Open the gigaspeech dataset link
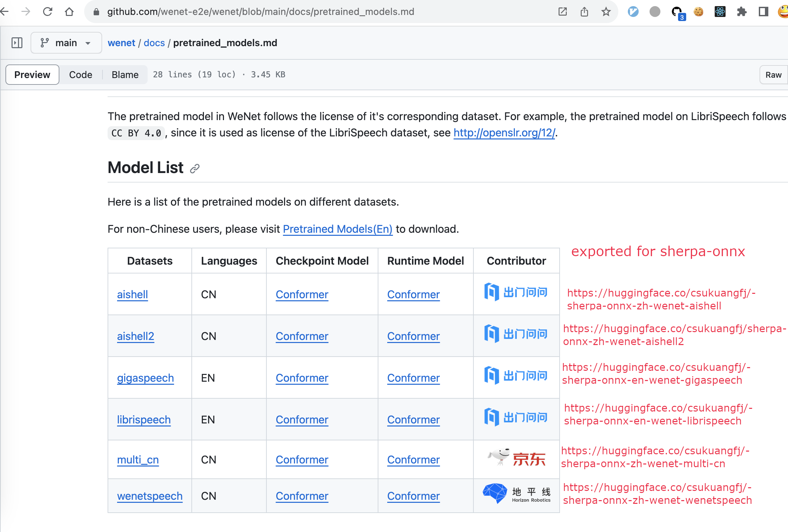 145,378
